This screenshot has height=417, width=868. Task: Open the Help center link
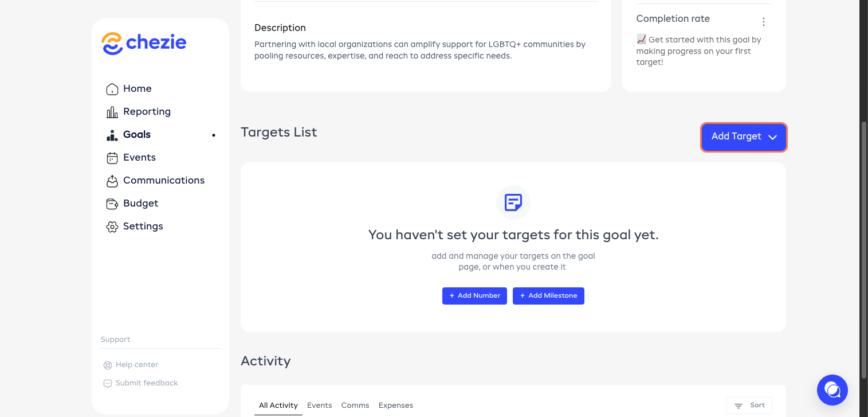coord(136,365)
